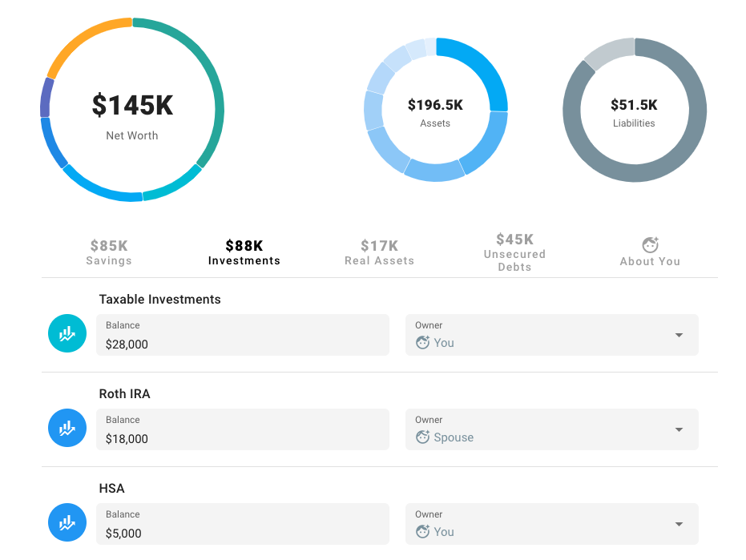The image size is (746, 560).
Task: Expand the Owner dropdown for HSA
Action: coord(678,524)
